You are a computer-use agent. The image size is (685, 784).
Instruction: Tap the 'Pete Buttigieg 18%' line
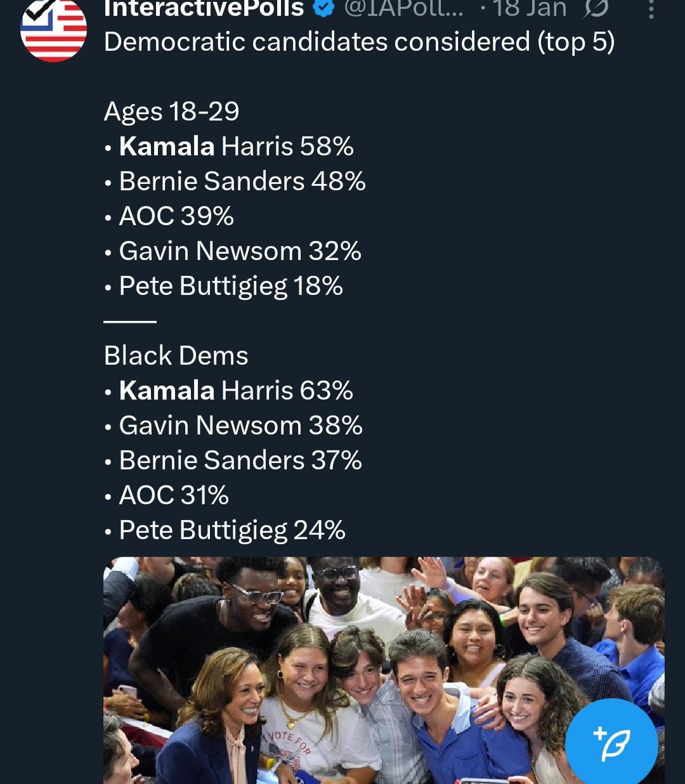click(x=231, y=286)
